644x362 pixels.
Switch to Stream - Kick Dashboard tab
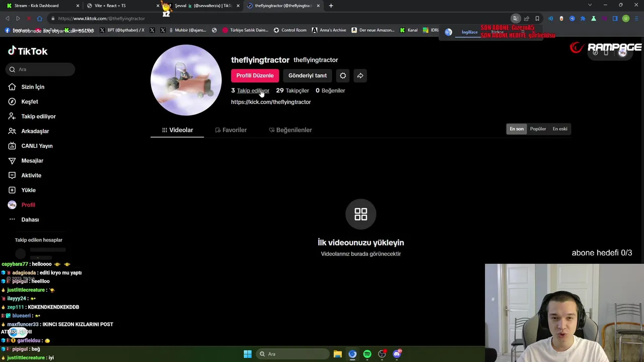tap(43, 6)
